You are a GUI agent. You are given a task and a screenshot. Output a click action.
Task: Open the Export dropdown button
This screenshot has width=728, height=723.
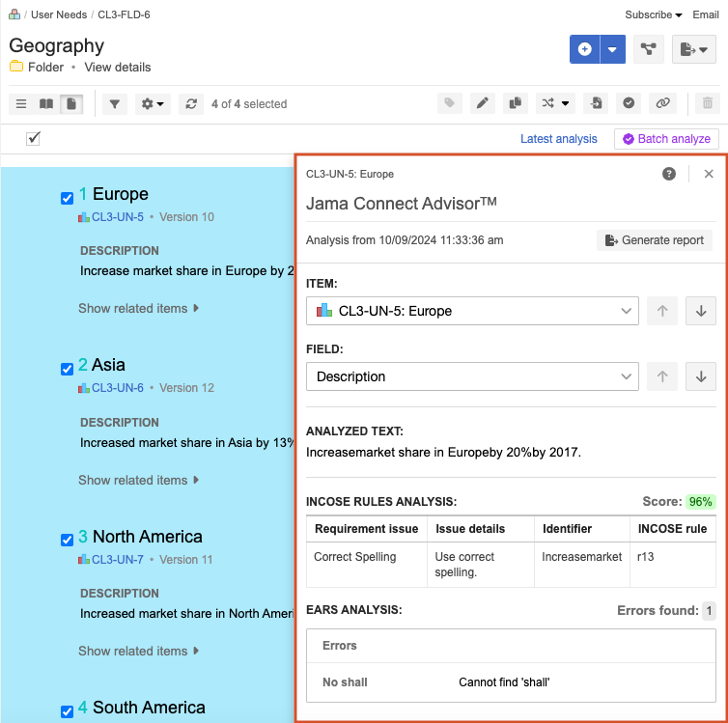pos(693,49)
